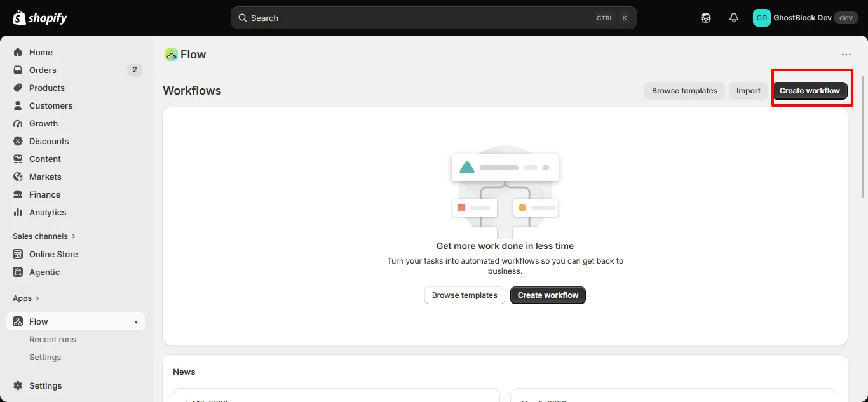The width and height of the screenshot is (868, 402).
Task: Click the Customers person icon
Action: (18, 105)
